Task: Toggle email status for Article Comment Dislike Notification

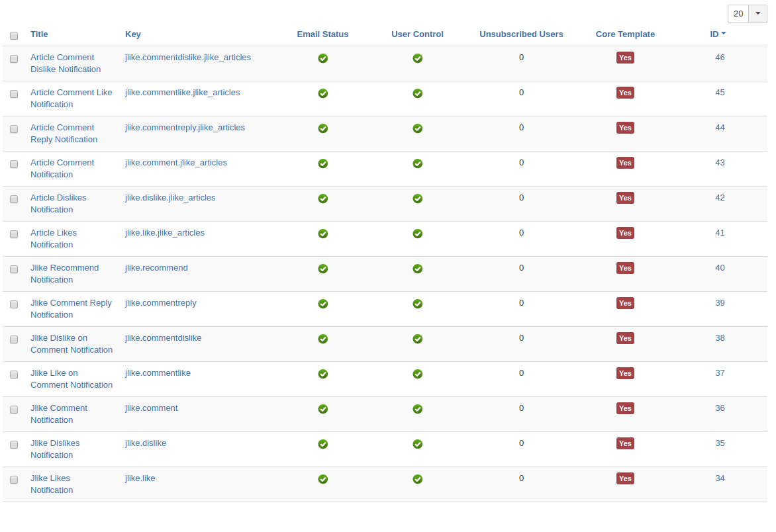Action: pyautogui.click(x=322, y=58)
